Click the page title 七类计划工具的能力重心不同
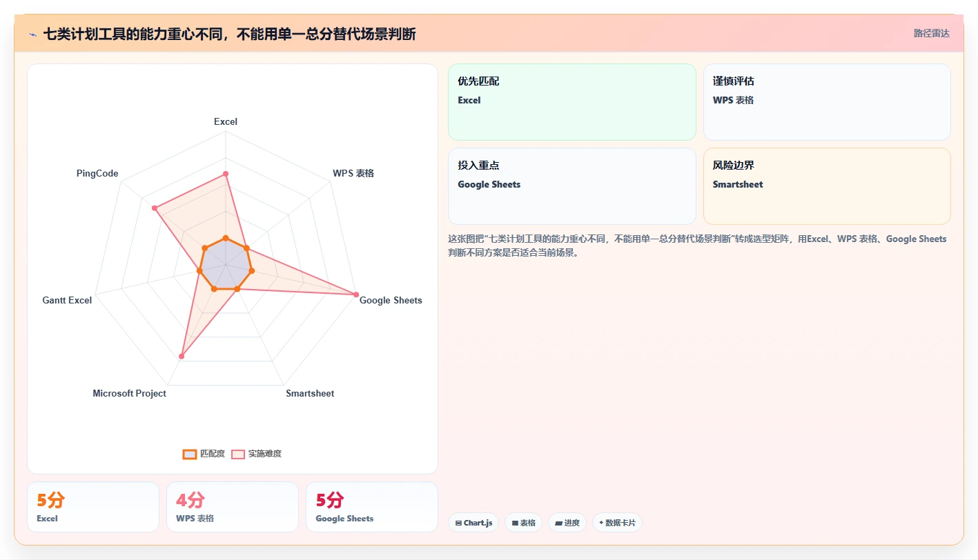This screenshot has height=560, width=978. pyautogui.click(x=229, y=34)
